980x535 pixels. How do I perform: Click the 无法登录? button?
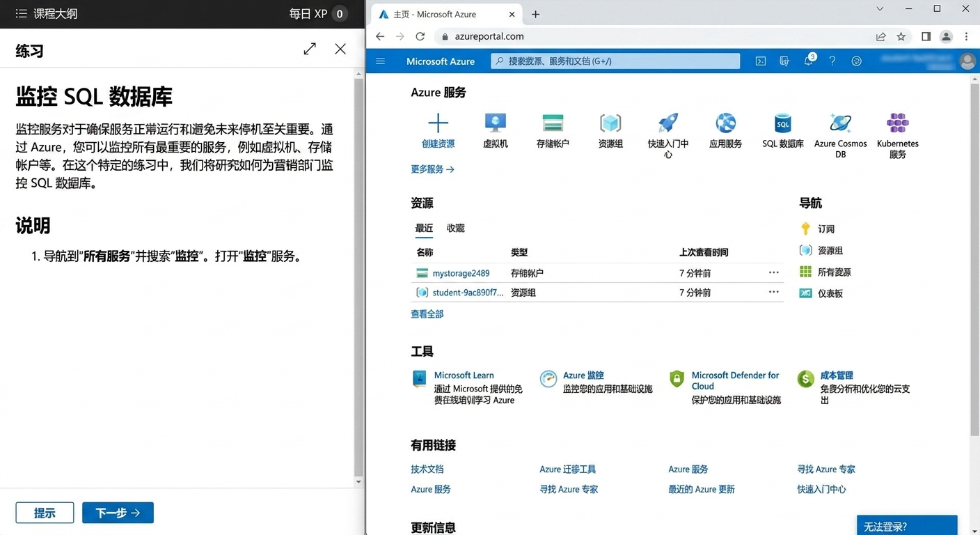coord(907,526)
